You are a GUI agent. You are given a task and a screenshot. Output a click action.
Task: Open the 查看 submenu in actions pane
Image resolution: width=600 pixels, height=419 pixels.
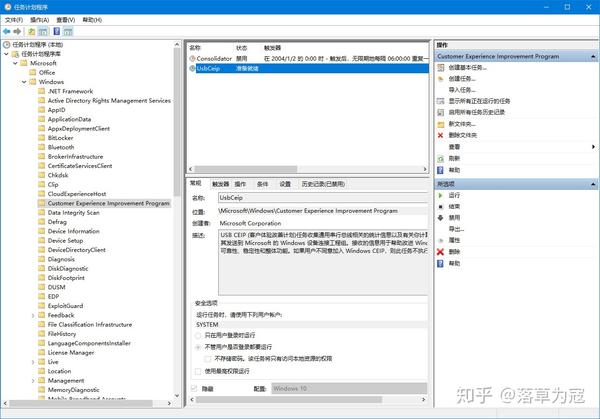(517, 147)
